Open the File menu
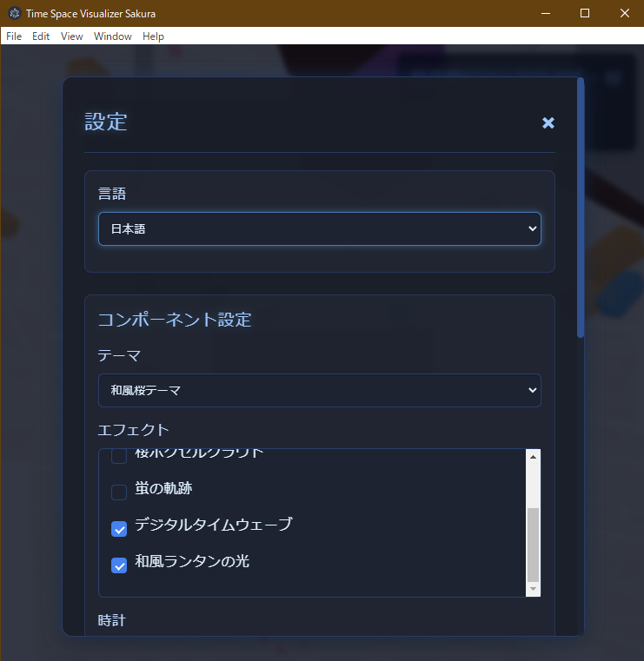This screenshot has height=661, width=644. (x=14, y=36)
